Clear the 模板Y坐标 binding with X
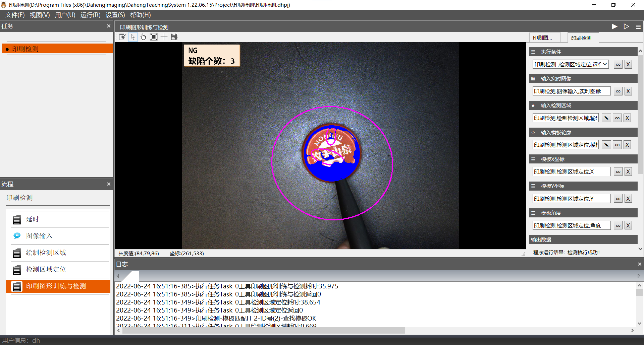644x345 pixels. (x=628, y=199)
